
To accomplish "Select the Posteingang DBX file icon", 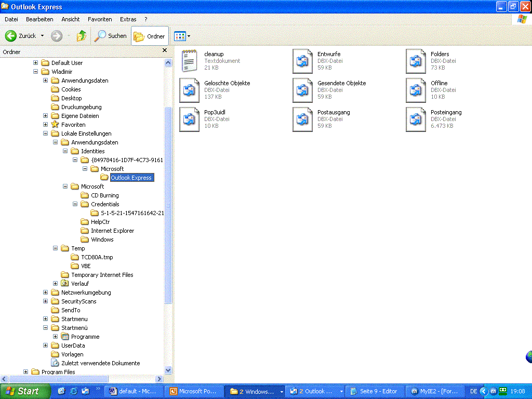I will click(x=416, y=119).
